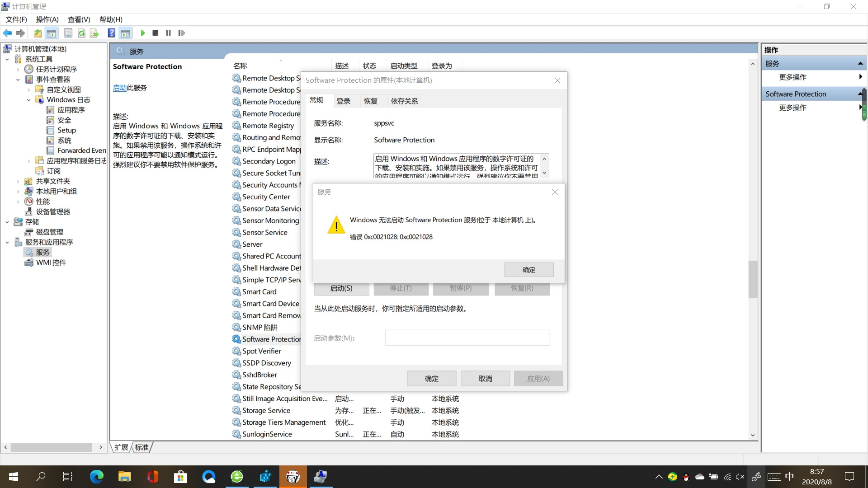This screenshot has width=868, height=488.
Task: Open notification center icon
Action: click(x=849, y=477)
